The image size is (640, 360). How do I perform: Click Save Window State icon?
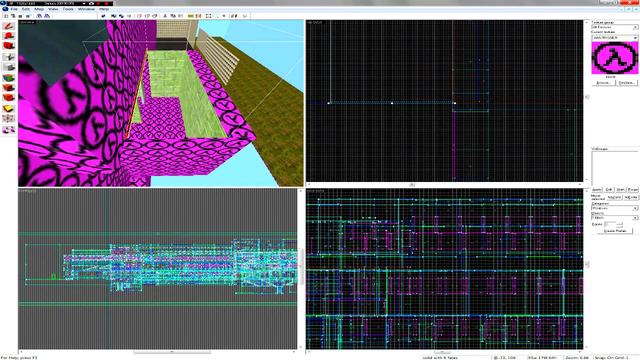[x=47, y=16]
